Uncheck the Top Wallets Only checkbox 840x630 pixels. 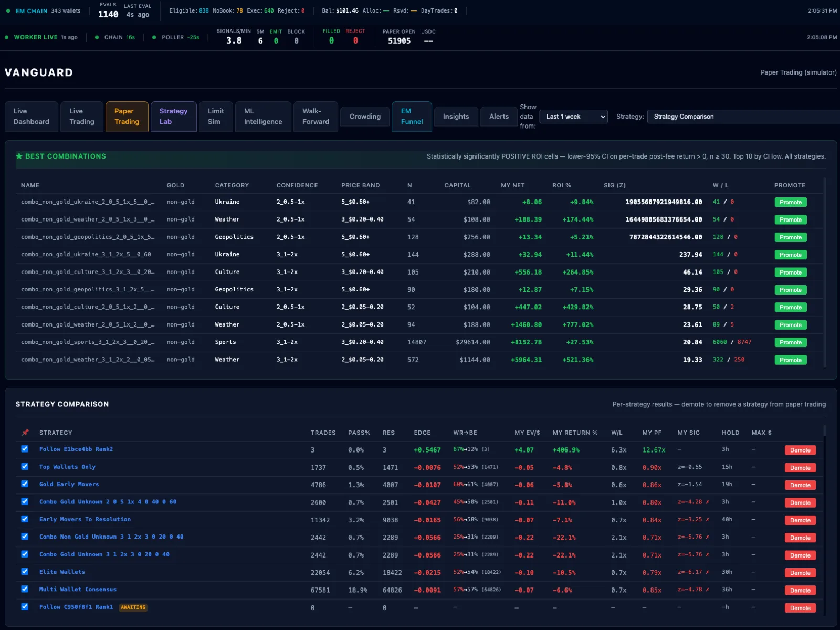coord(25,466)
